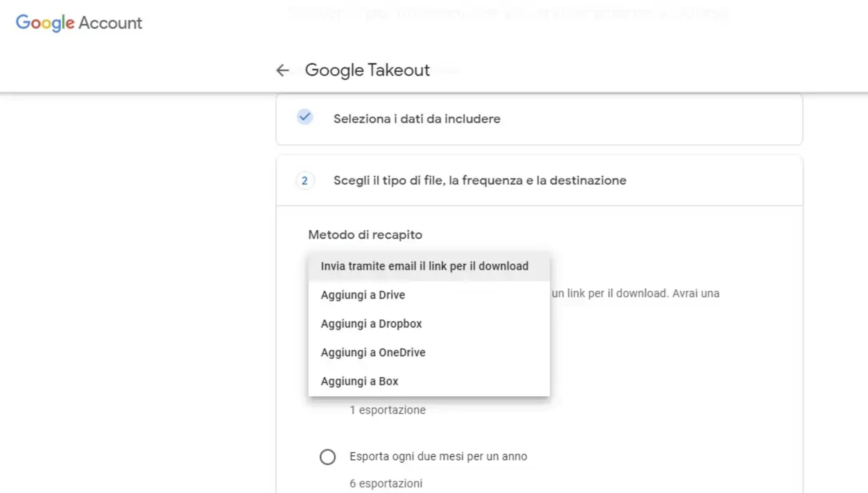Choose Aggiungi a Drive from the list
Image resolution: width=868 pixels, height=493 pixels.
pyautogui.click(x=363, y=295)
